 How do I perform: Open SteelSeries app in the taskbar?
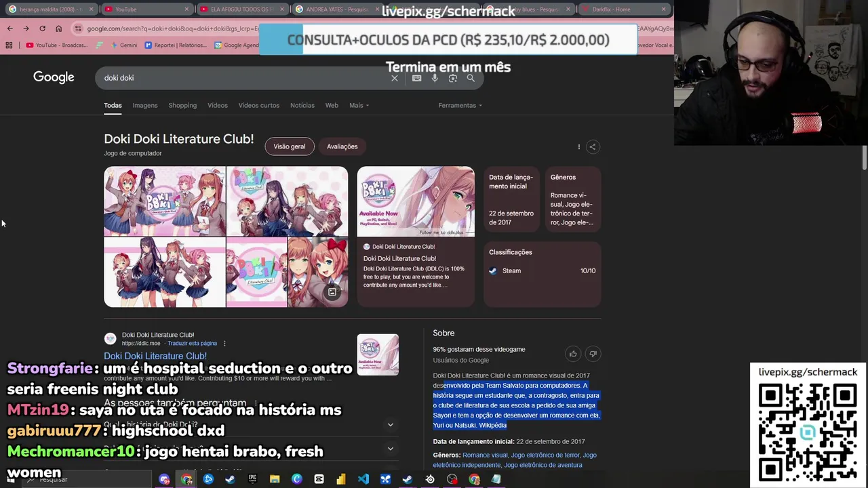coord(430,479)
